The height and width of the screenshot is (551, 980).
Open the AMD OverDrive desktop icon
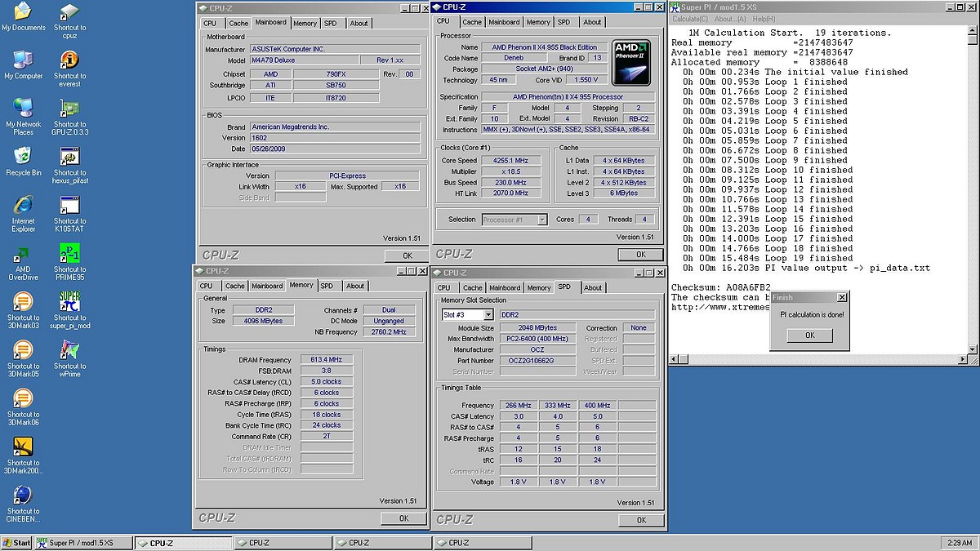click(x=24, y=254)
